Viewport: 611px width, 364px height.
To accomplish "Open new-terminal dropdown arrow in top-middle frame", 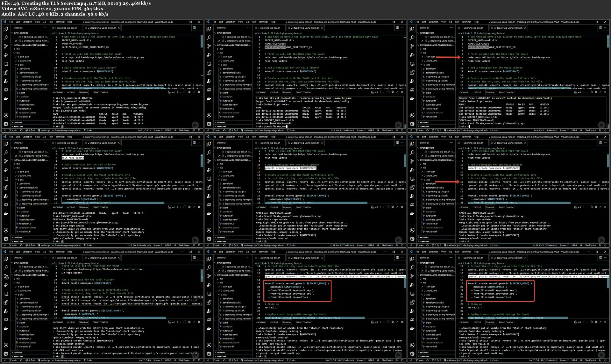I will tap(384, 92).
